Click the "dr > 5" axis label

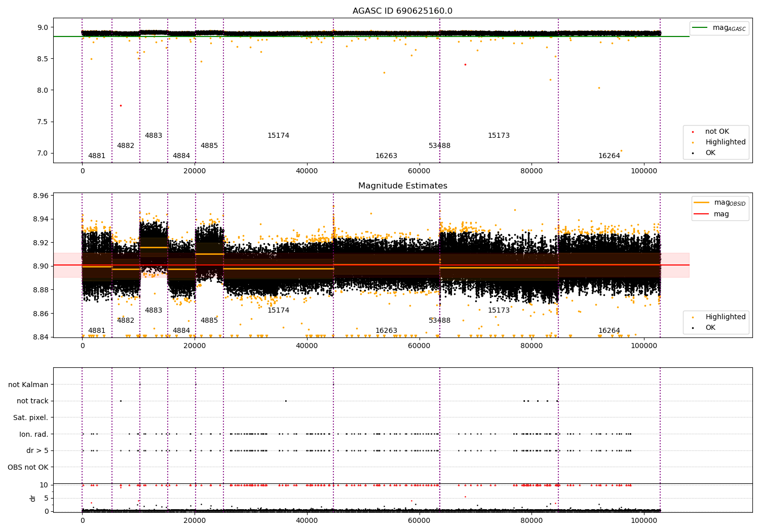click(37, 450)
